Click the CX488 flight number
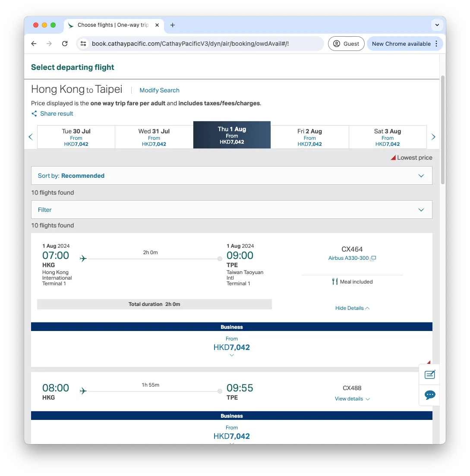This screenshot has height=476, width=470. pos(352,388)
